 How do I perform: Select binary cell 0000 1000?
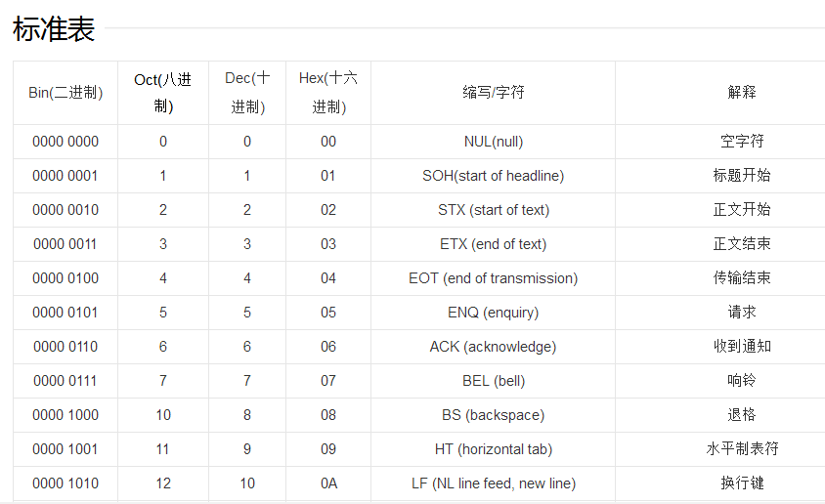tap(65, 415)
